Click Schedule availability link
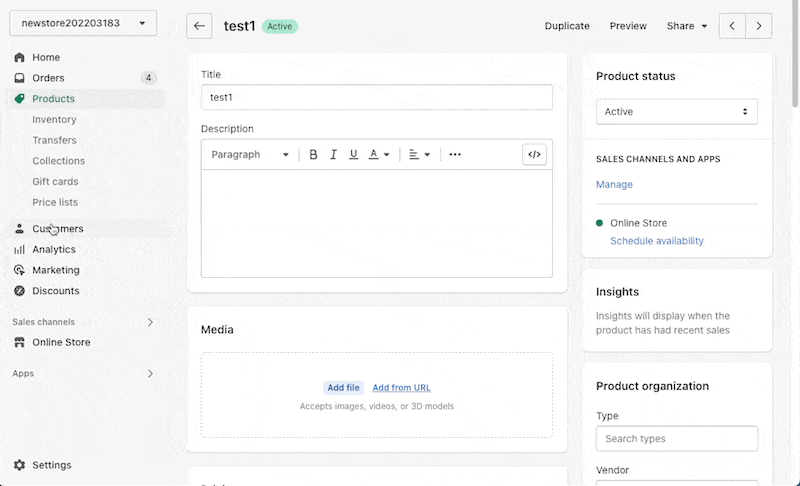 [x=657, y=241]
